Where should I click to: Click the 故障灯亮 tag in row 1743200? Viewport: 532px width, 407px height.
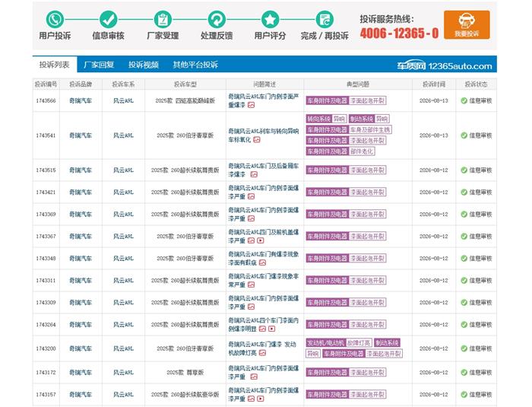pos(359,343)
